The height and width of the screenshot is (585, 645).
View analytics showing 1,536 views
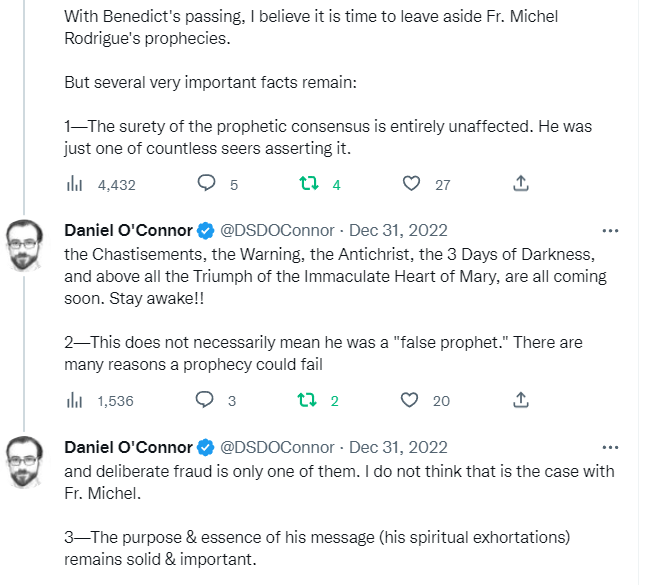click(73, 400)
